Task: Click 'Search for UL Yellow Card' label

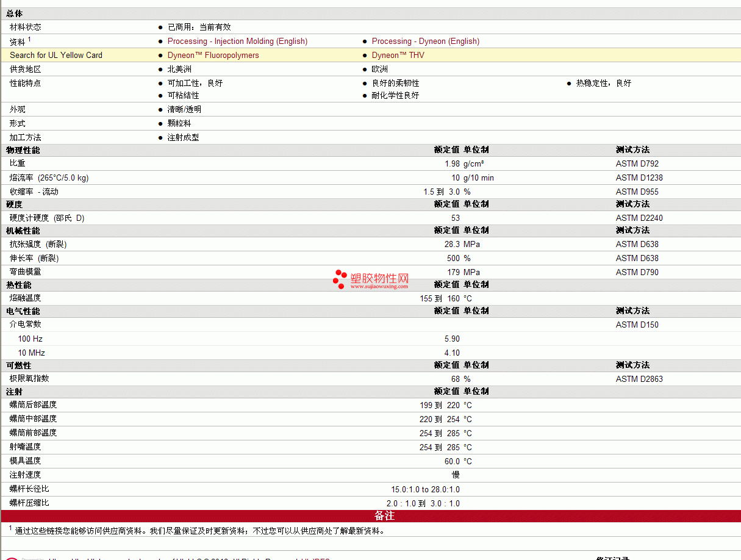Action: click(56, 56)
